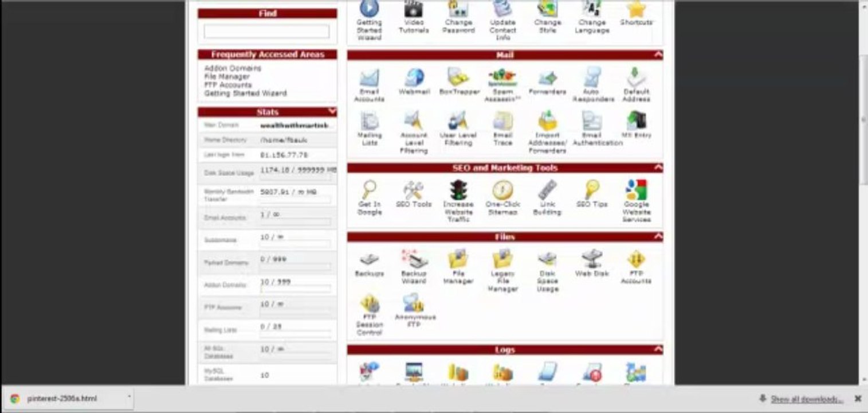Screen dimensions: 868x413
Task: Launch the Backup Wizard icon
Action: pyautogui.click(x=414, y=259)
